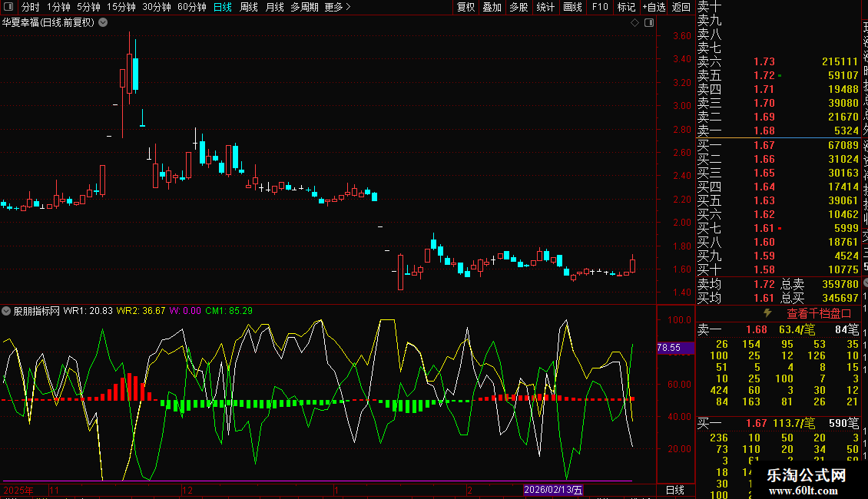Add stock via +自选 button

click(x=654, y=7)
